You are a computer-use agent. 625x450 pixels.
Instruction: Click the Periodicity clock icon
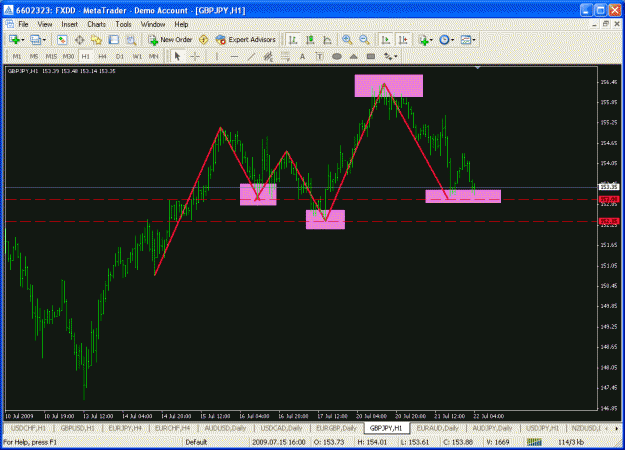point(444,40)
